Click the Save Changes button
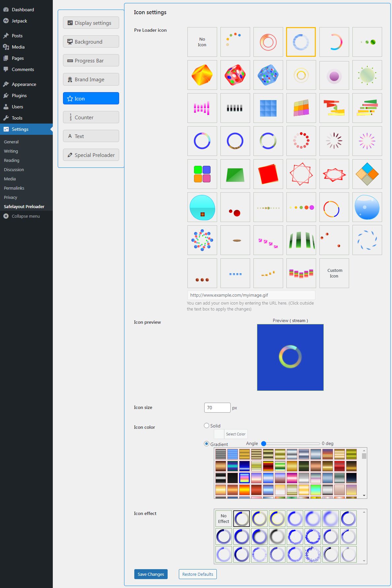This screenshot has height=588, width=392. (x=151, y=574)
